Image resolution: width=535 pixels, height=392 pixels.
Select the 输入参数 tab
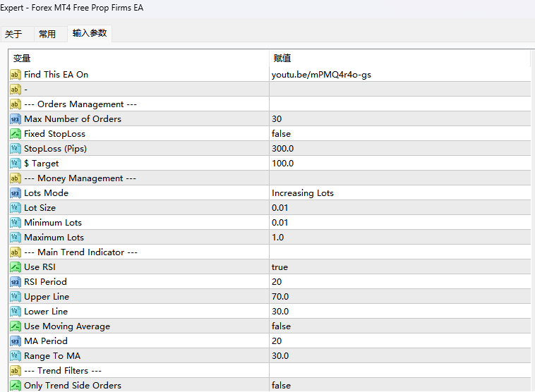point(90,33)
